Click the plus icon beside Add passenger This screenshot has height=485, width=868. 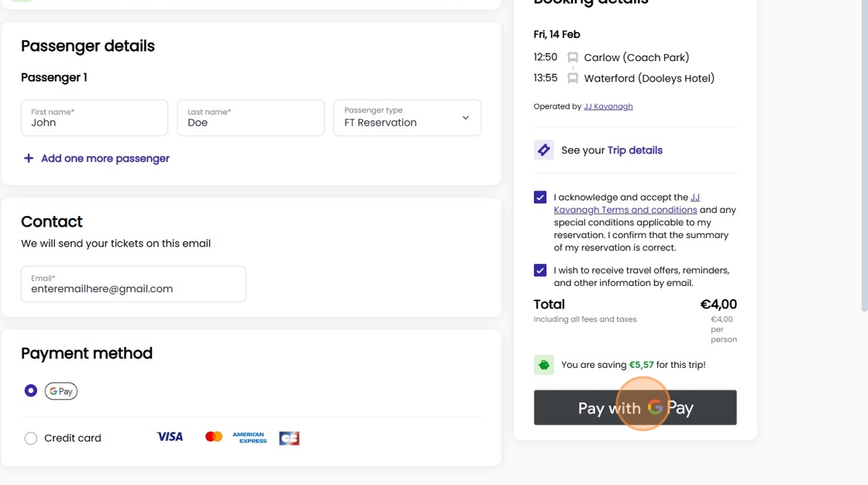(28, 158)
